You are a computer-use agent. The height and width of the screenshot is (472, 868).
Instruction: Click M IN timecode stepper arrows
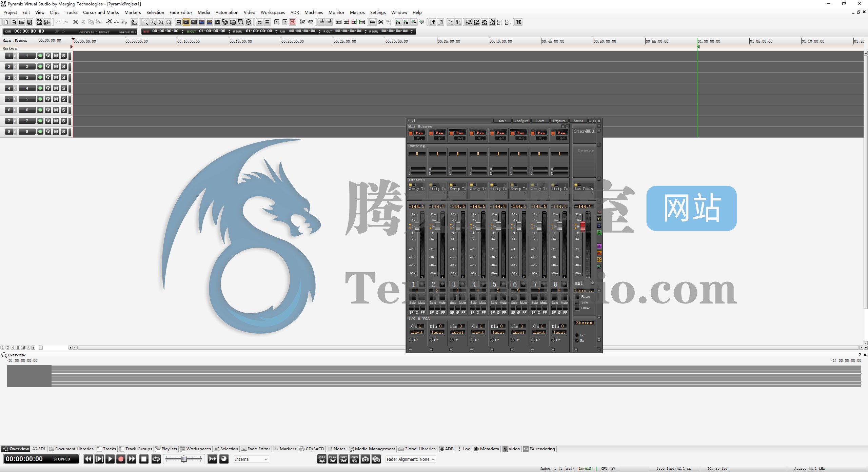tap(183, 32)
